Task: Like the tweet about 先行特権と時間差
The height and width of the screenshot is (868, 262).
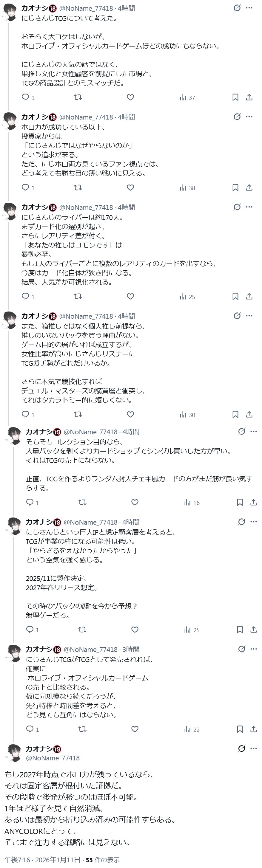Action: tap(135, 729)
